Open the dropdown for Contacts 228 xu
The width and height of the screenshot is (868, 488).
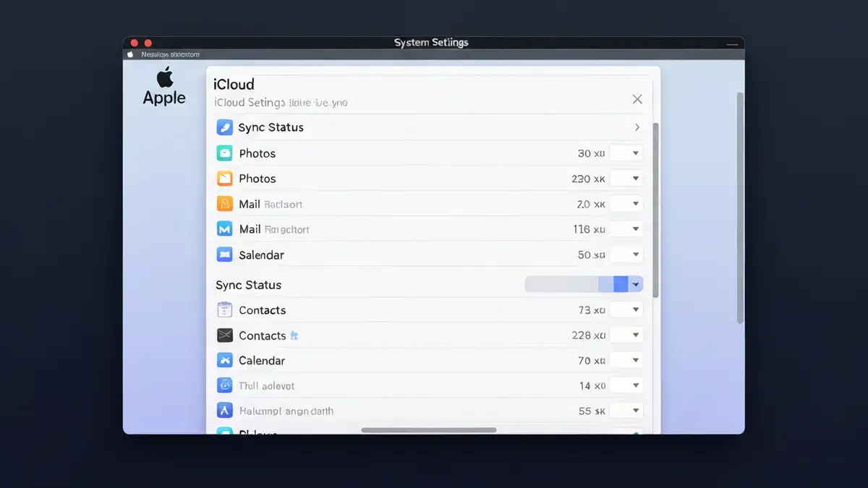pos(626,335)
